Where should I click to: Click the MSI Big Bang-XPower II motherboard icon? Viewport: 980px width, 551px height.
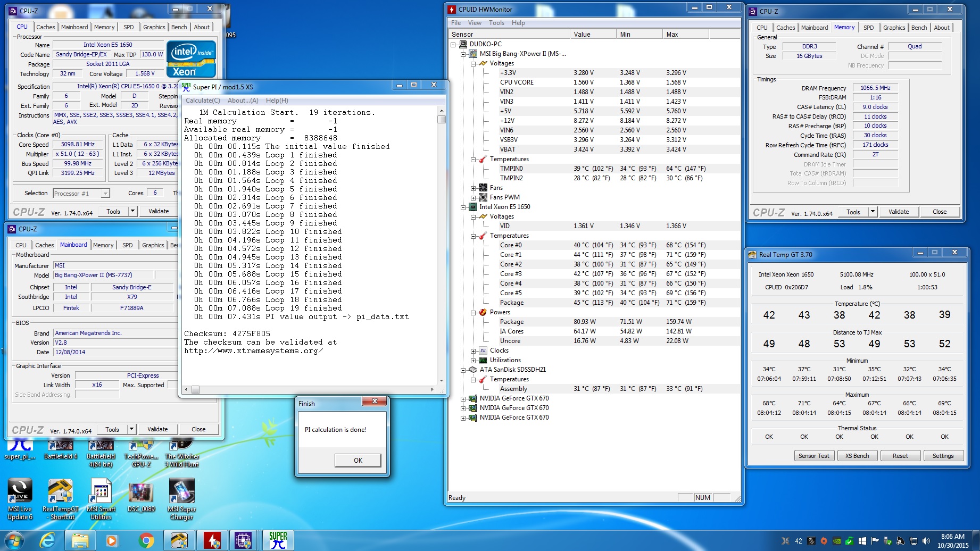(473, 54)
